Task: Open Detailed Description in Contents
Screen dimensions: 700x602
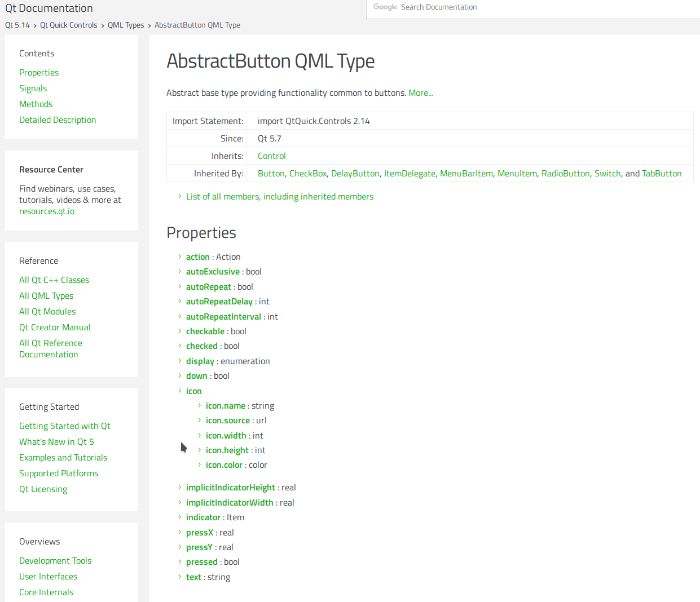Action: pyautogui.click(x=58, y=120)
